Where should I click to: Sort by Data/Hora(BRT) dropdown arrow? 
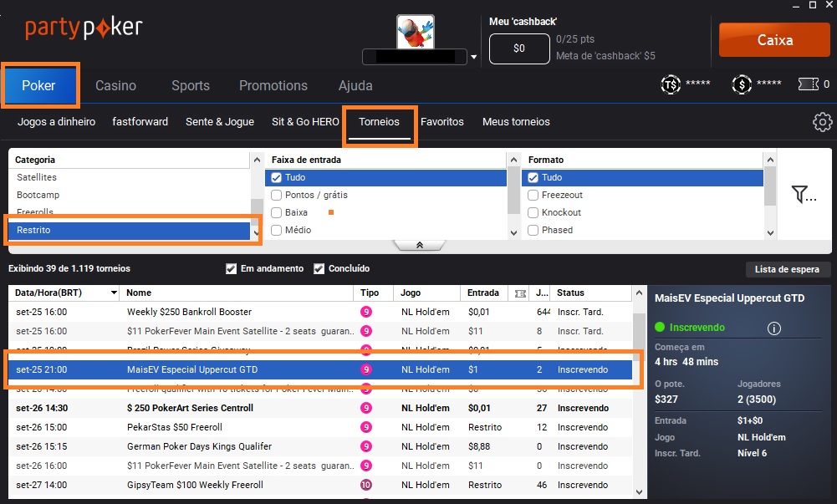(114, 293)
